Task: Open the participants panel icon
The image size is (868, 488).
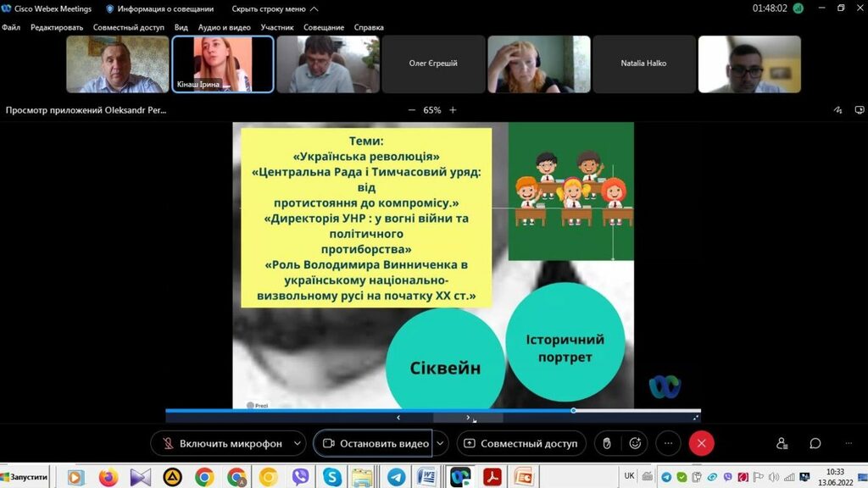Action: 782,443
